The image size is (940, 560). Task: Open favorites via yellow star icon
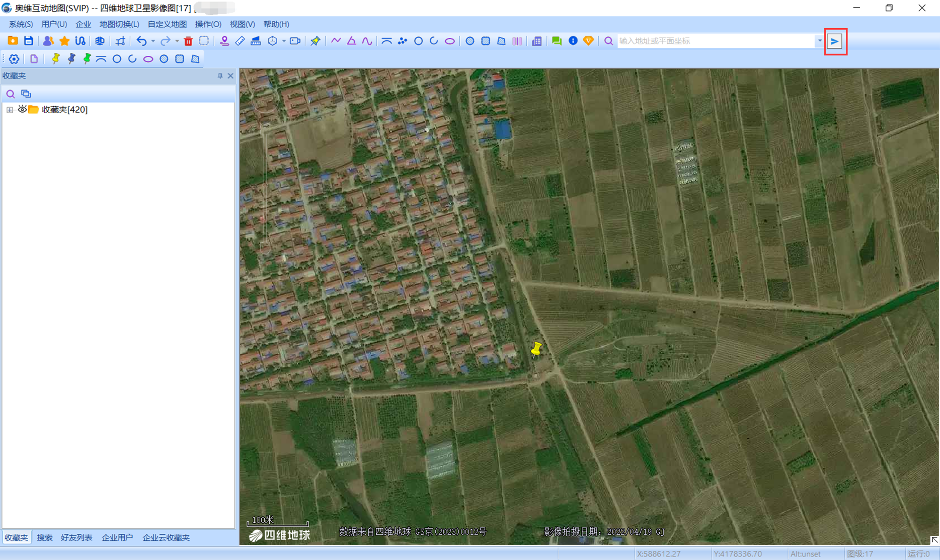[x=64, y=41]
